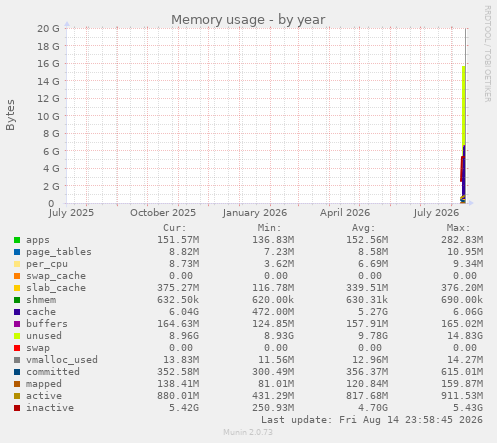Viewport: 497px width, 443px height.
Task: Click the slab_cache legend color swatch
Action: (17, 288)
